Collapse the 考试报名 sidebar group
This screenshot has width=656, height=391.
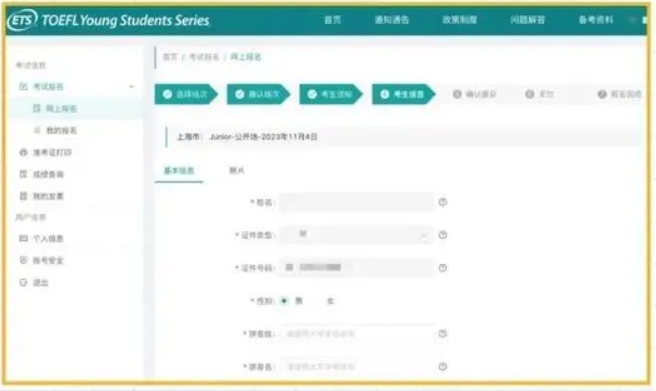[131, 87]
